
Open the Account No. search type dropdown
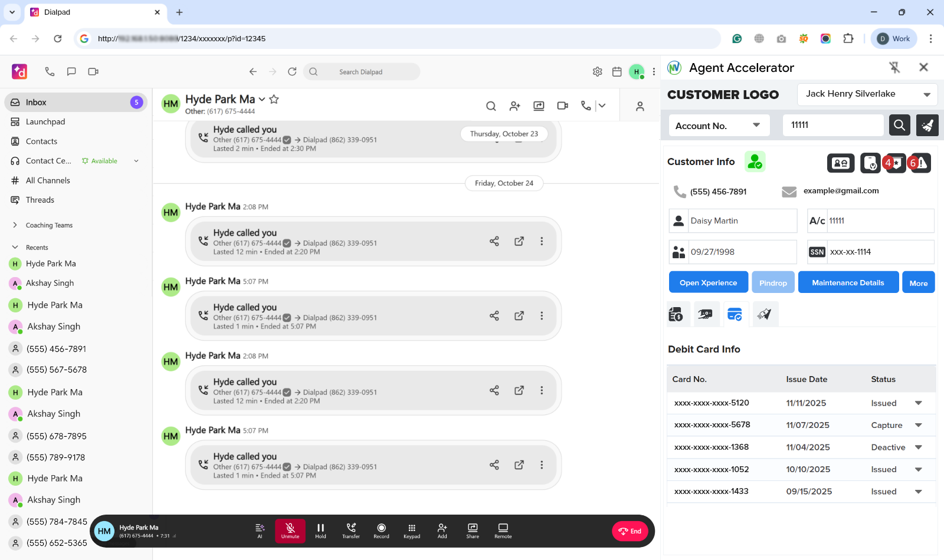click(x=719, y=126)
